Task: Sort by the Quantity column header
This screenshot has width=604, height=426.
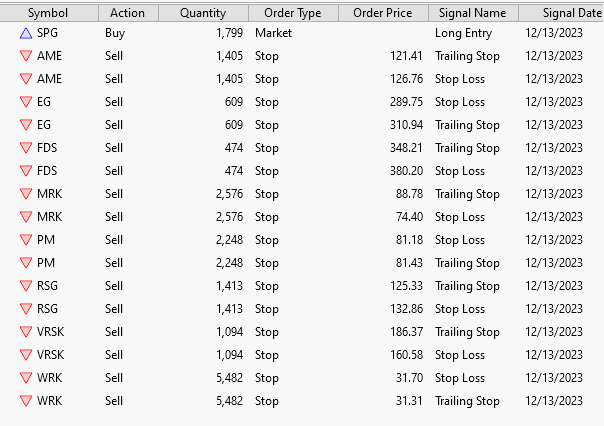Action: [x=203, y=13]
